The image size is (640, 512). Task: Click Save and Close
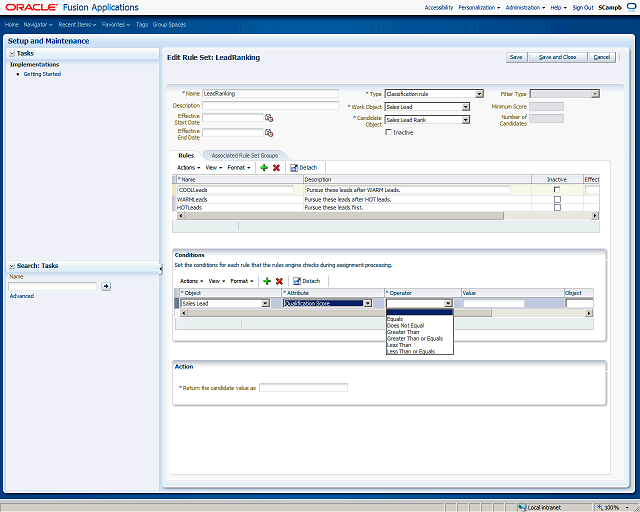[558, 57]
